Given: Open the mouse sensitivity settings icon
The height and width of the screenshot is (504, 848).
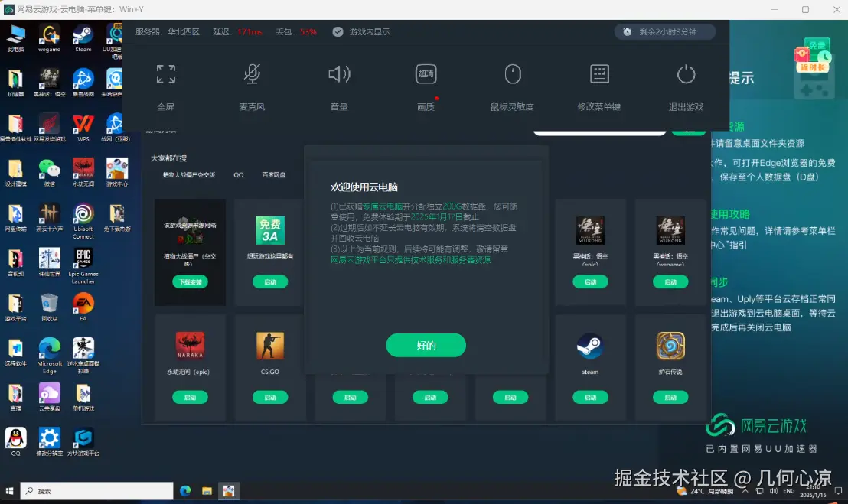Looking at the screenshot, I should (512, 74).
